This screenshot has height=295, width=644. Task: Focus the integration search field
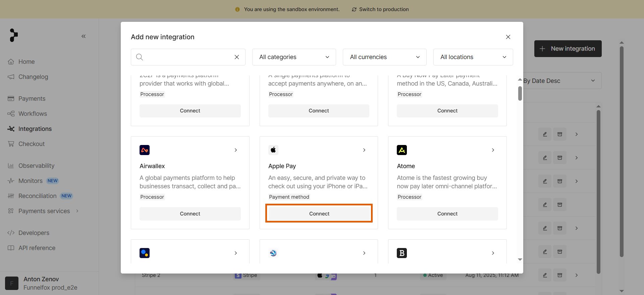188,57
